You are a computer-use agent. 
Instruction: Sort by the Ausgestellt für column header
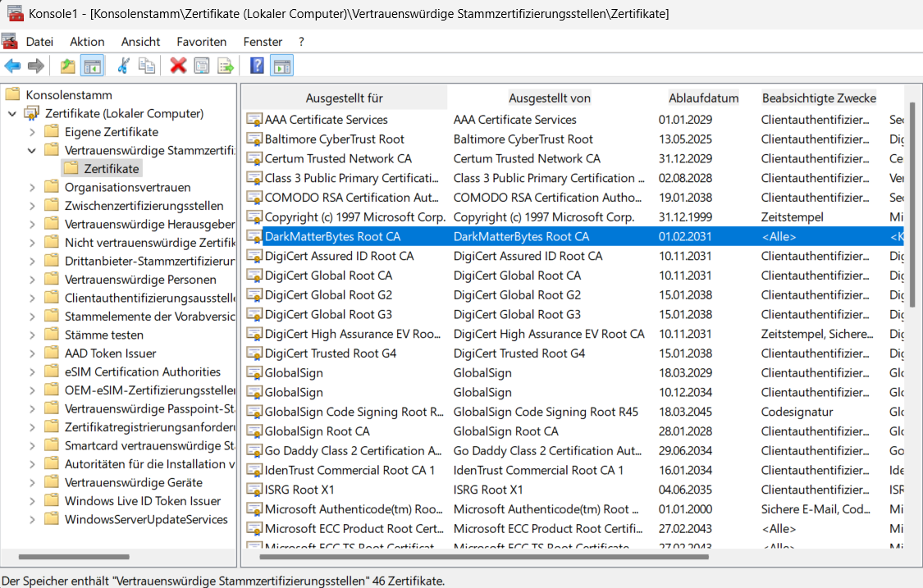[345, 98]
